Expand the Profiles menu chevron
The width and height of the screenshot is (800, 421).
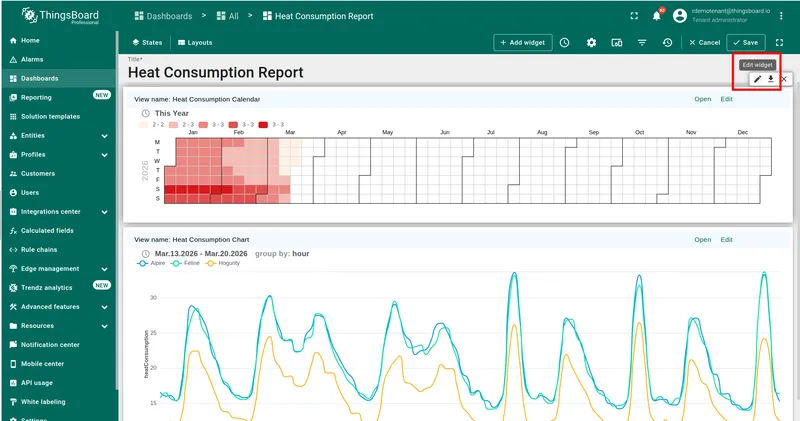[x=105, y=155]
